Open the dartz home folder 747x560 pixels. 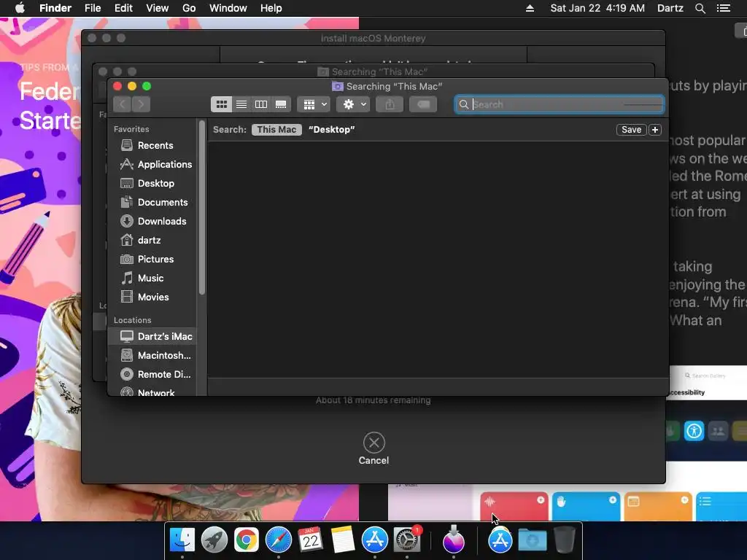click(x=152, y=240)
